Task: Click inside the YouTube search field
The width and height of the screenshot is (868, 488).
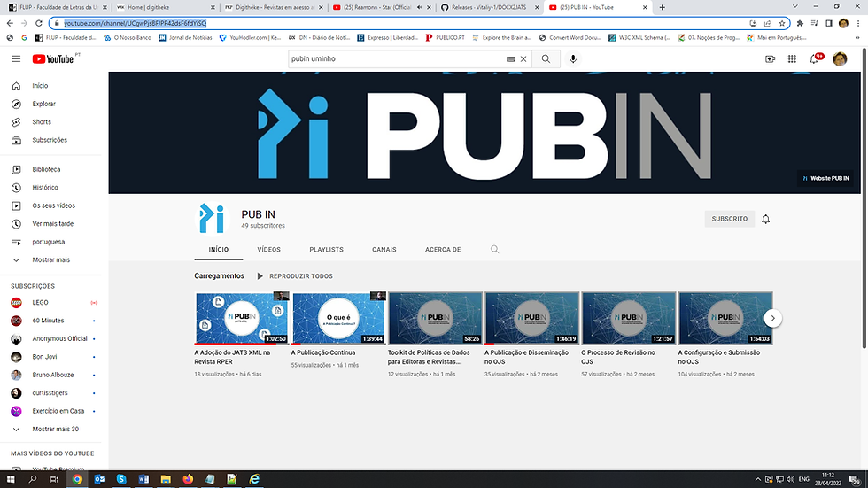Action: 397,58
